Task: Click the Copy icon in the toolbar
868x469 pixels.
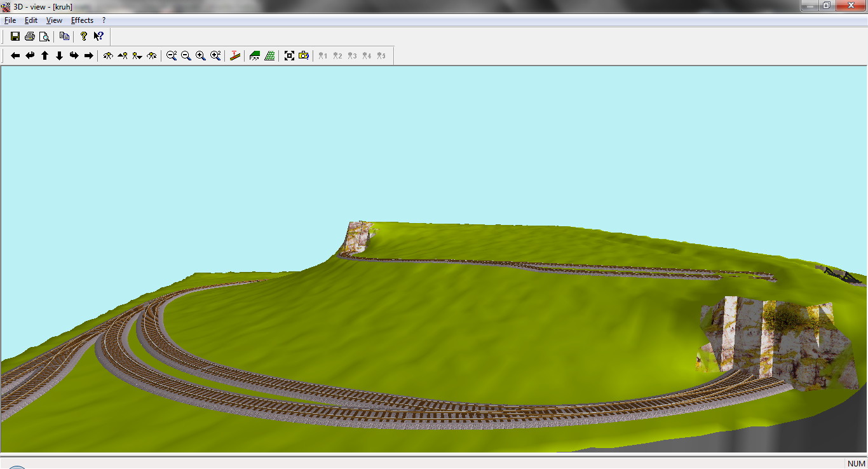Action: [x=64, y=36]
